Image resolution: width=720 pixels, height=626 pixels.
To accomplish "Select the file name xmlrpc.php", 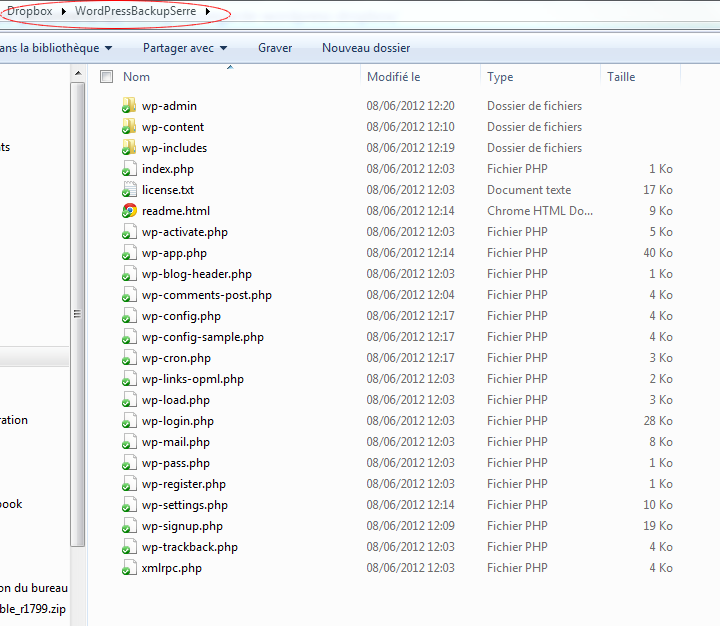I will [172, 568].
